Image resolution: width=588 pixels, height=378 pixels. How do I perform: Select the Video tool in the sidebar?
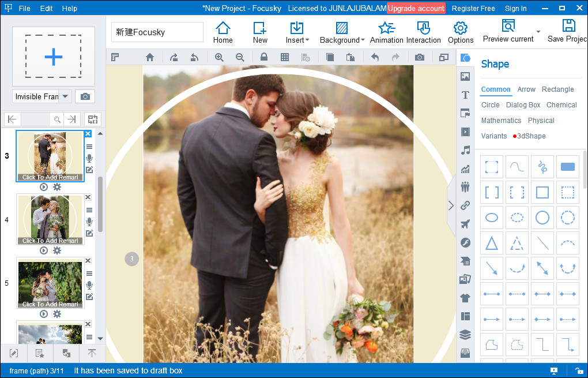tap(465, 132)
